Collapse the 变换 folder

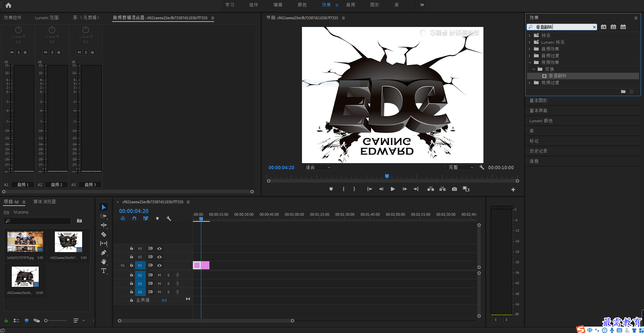534,69
